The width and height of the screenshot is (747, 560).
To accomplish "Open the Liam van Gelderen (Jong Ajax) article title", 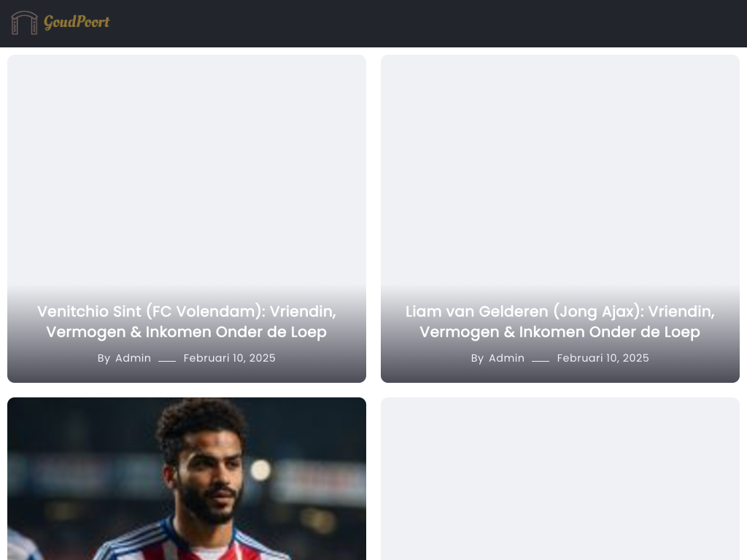I will click(x=560, y=322).
